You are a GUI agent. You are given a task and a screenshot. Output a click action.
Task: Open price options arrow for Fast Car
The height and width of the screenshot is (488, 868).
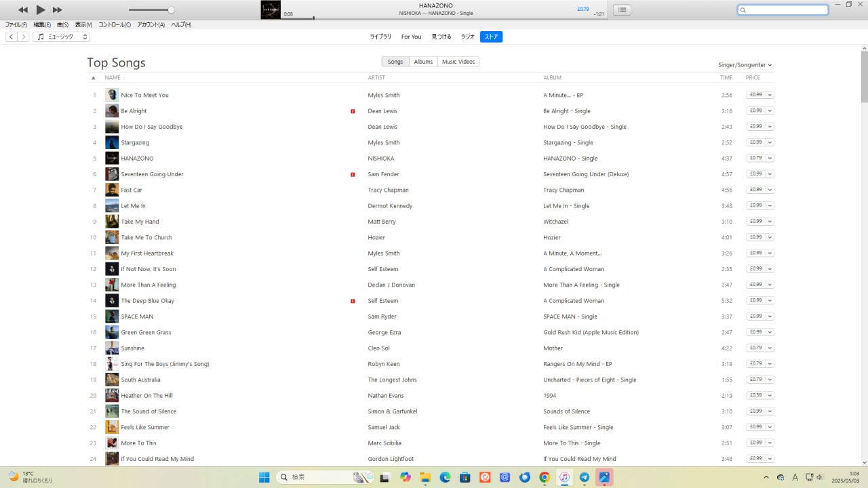pyautogui.click(x=770, y=190)
